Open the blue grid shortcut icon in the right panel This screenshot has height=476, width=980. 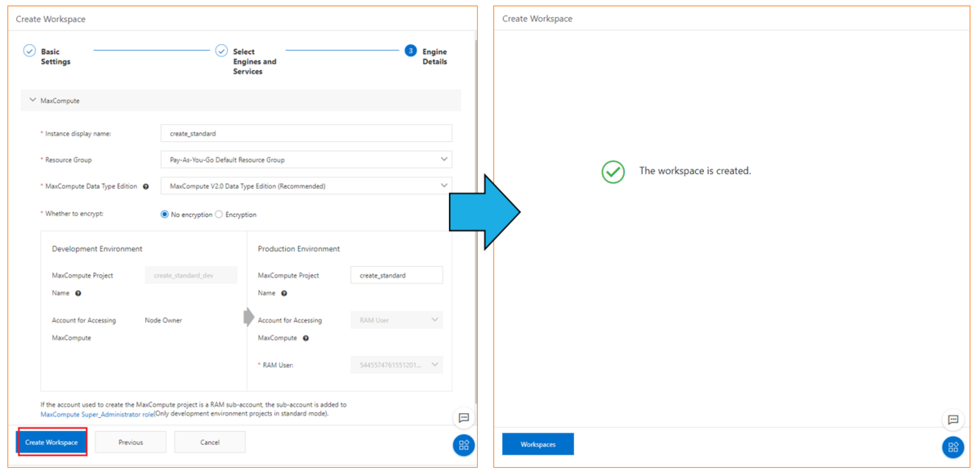953,447
